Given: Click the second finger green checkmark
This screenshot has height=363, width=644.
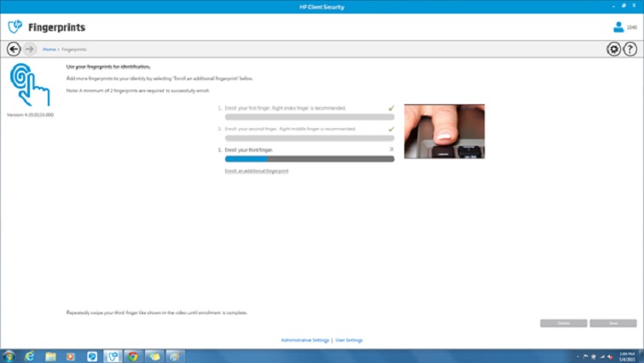Looking at the screenshot, I should [x=392, y=129].
